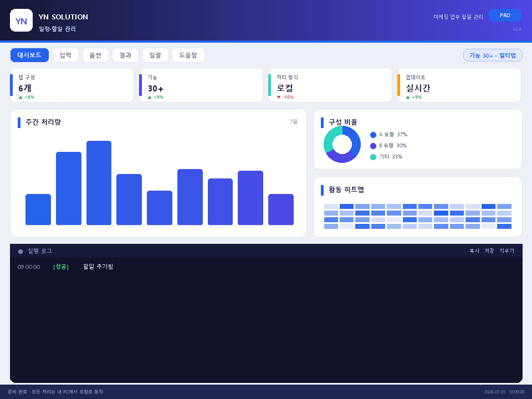Image resolution: width=532 pixels, height=399 pixels.
Task: Click the 기타 legend color dot
Action: point(373,157)
